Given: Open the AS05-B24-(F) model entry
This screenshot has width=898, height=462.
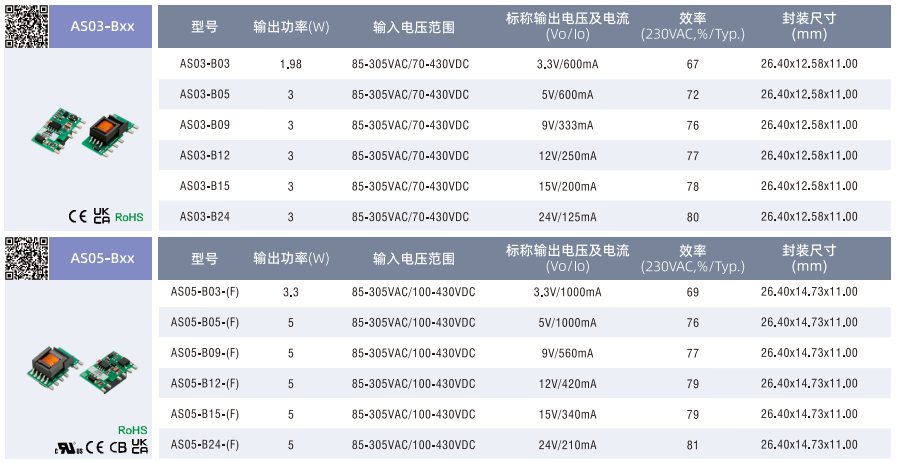Looking at the screenshot, I should click(204, 445).
